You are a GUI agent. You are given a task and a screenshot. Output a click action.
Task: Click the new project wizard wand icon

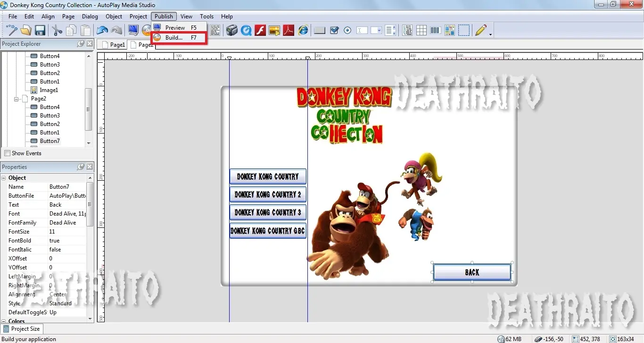pos(12,31)
